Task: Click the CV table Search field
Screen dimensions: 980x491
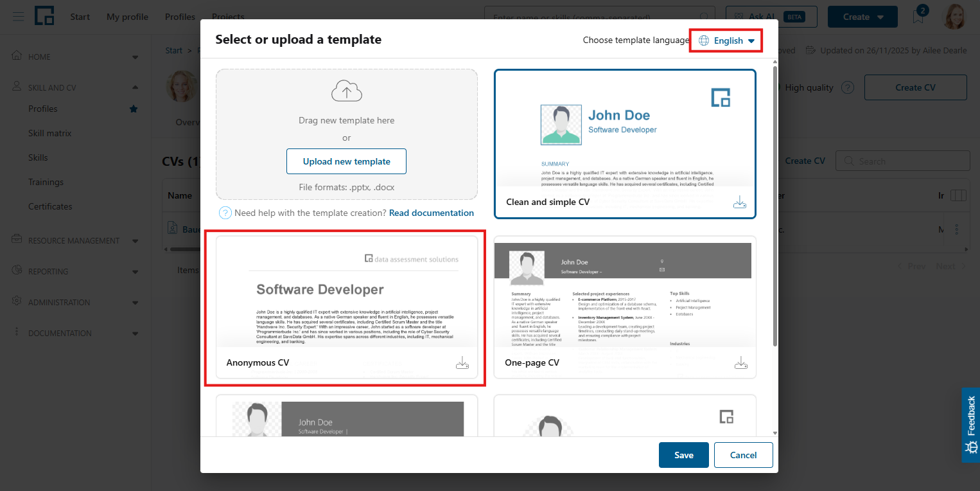Action: [903, 161]
